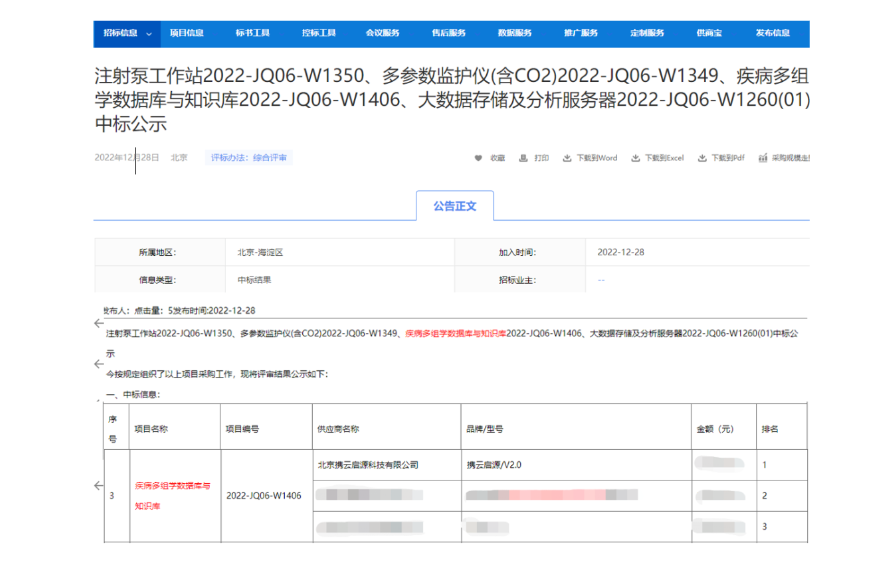Click the 下载到Excel download icon

[x=632, y=158]
